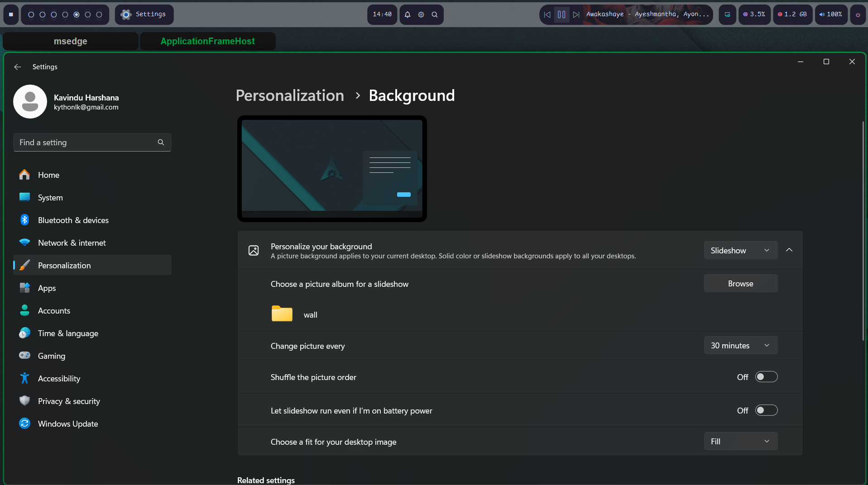The width and height of the screenshot is (868, 485).
Task: Click the Find a setting search field
Action: 86,143
